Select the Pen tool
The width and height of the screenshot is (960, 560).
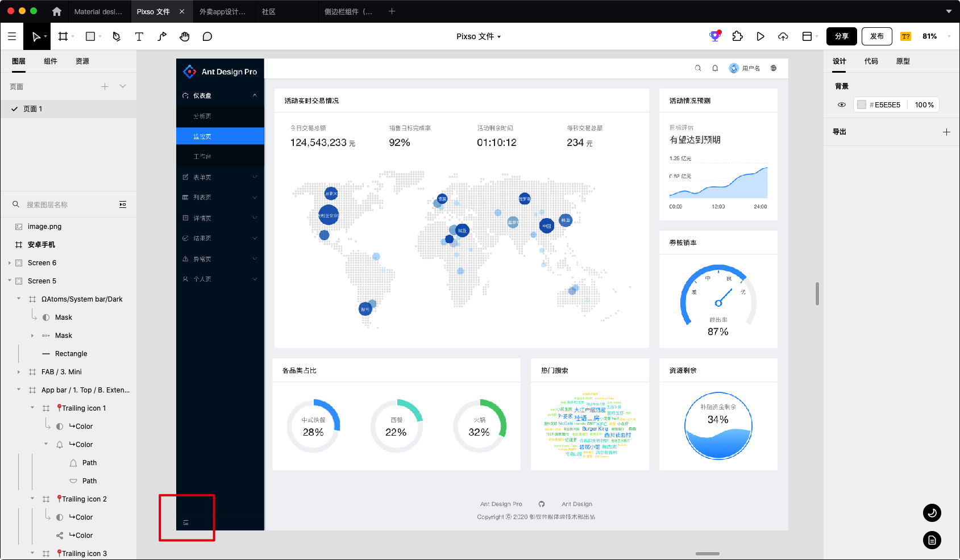(117, 36)
